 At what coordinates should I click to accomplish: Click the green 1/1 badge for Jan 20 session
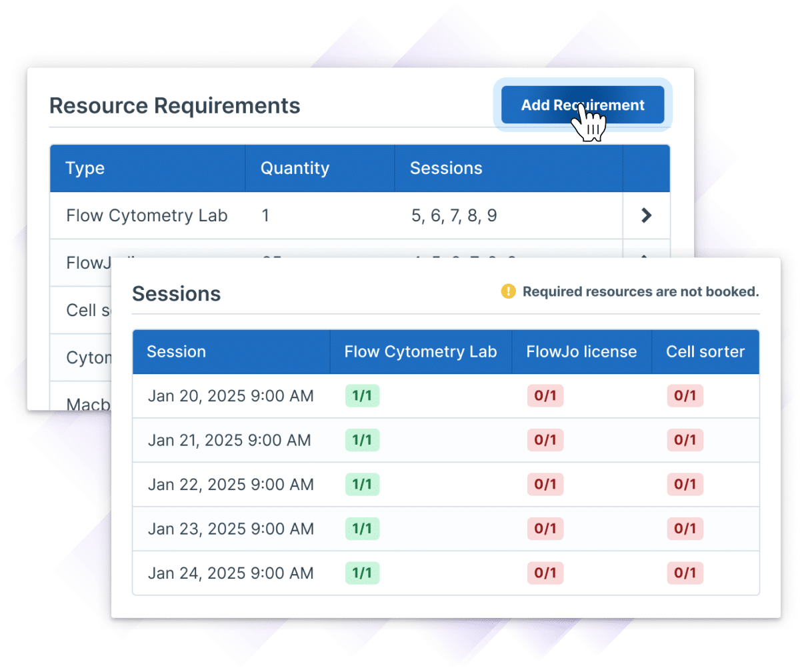(362, 395)
